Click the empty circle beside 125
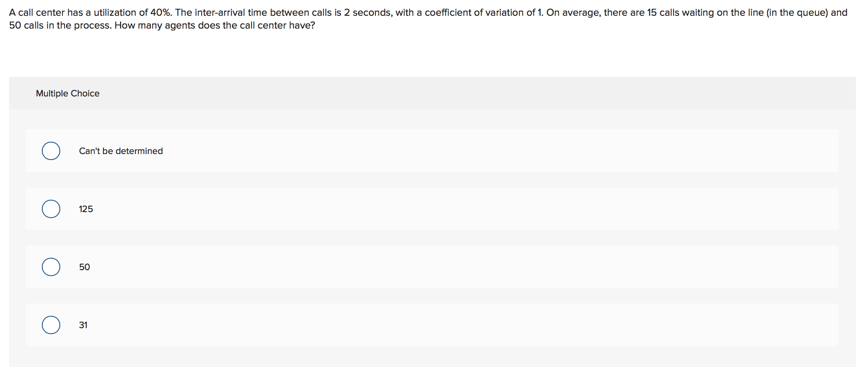 [x=50, y=209]
